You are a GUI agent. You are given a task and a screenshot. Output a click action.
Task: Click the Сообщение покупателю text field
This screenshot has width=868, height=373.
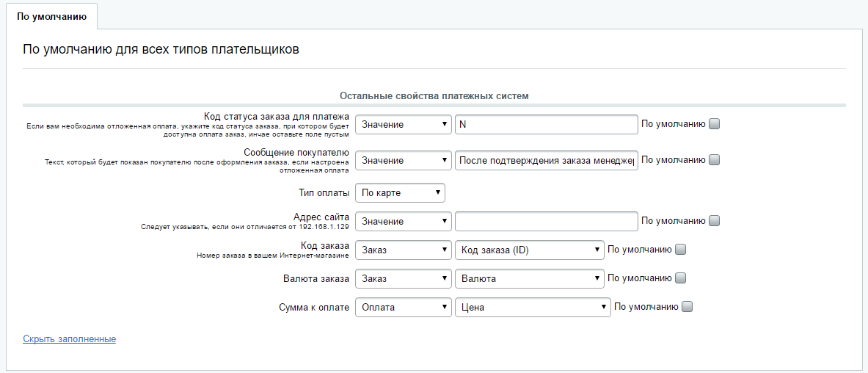click(546, 160)
